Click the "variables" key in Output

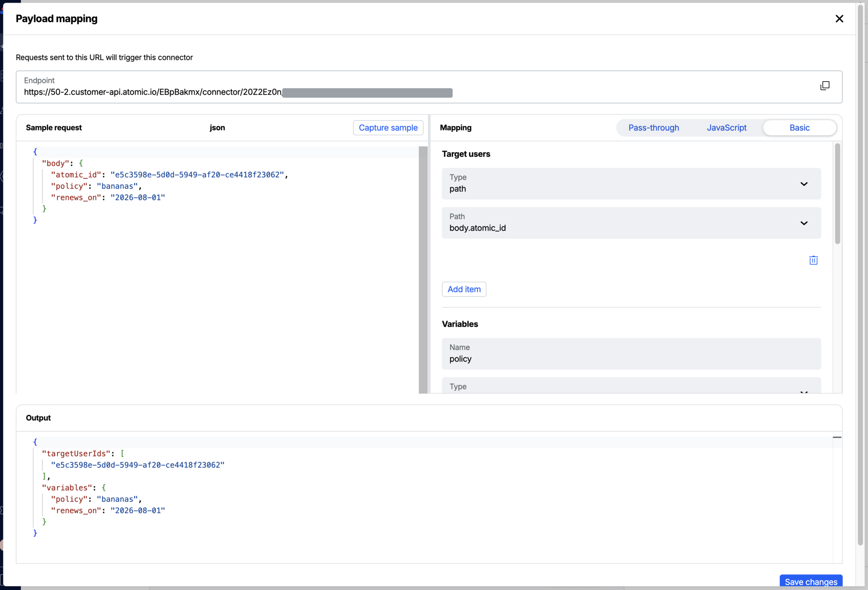tap(67, 488)
